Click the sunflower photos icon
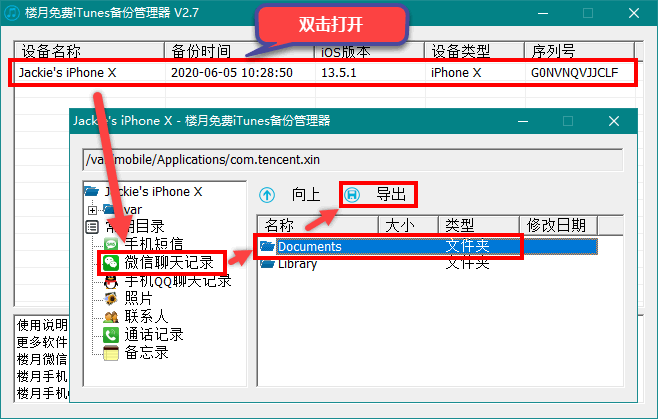 111,299
